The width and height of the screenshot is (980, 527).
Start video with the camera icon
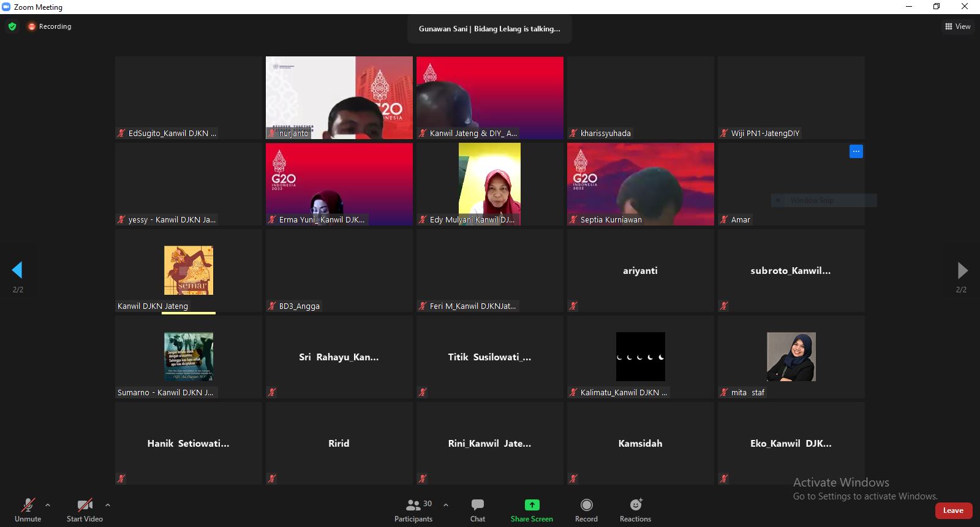point(85,506)
